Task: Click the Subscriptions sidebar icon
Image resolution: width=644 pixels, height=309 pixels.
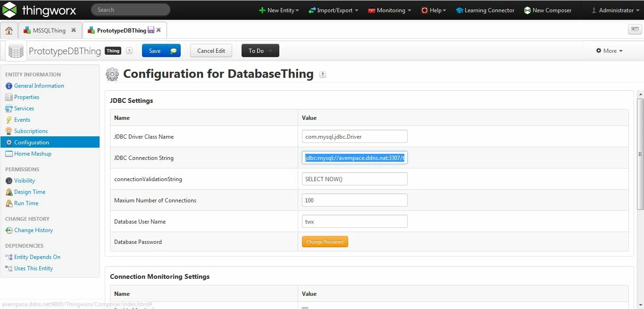Action: point(9,131)
